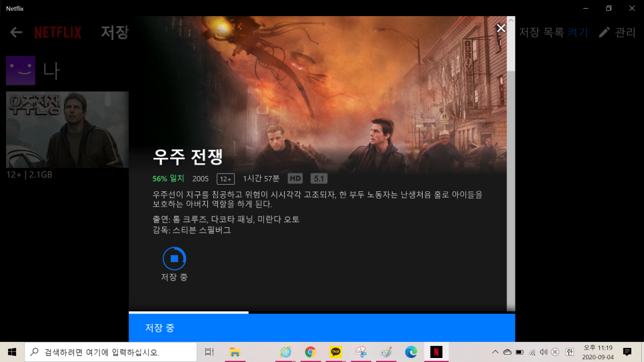Image resolution: width=644 pixels, height=362 pixels.
Task: Click the 1시간 57분 runtime text
Action: click(261, 178)
